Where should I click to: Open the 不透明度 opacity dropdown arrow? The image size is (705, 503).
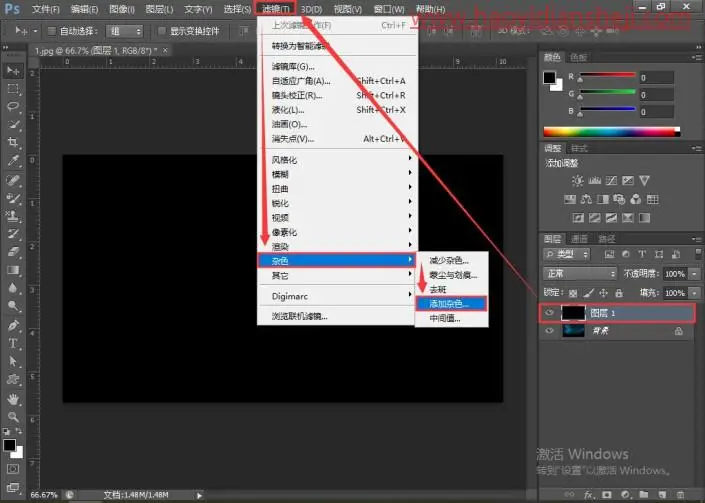[x=695, y=274]
